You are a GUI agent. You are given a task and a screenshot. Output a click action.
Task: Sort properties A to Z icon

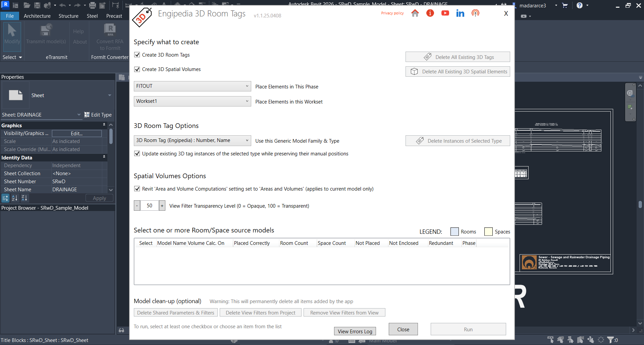tap(15, 198)
